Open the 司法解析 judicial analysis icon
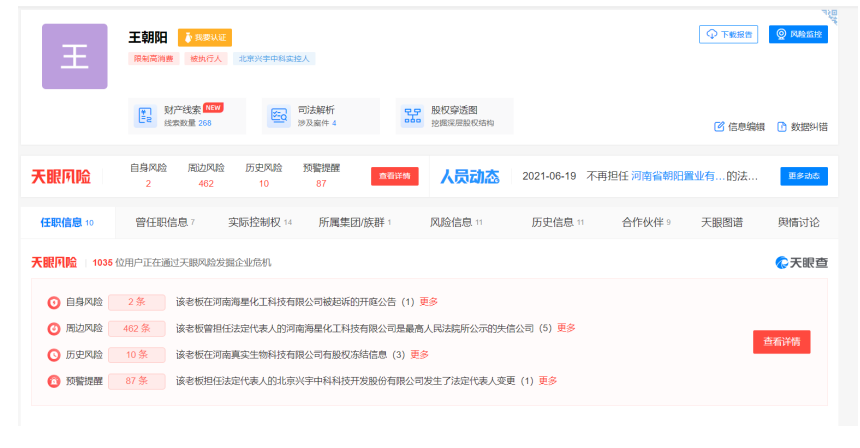Image resolution: width=860 pixels, height=448 pixels. 279,116
